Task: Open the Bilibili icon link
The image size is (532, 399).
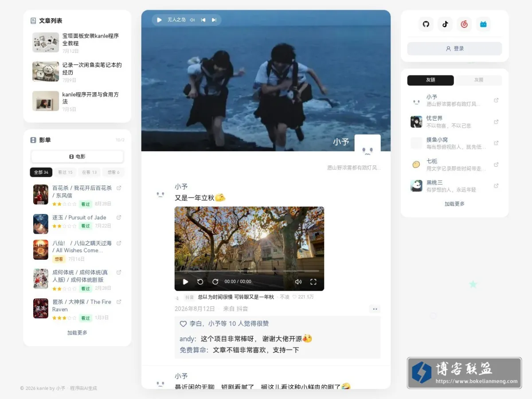Action: click(483, 24)
